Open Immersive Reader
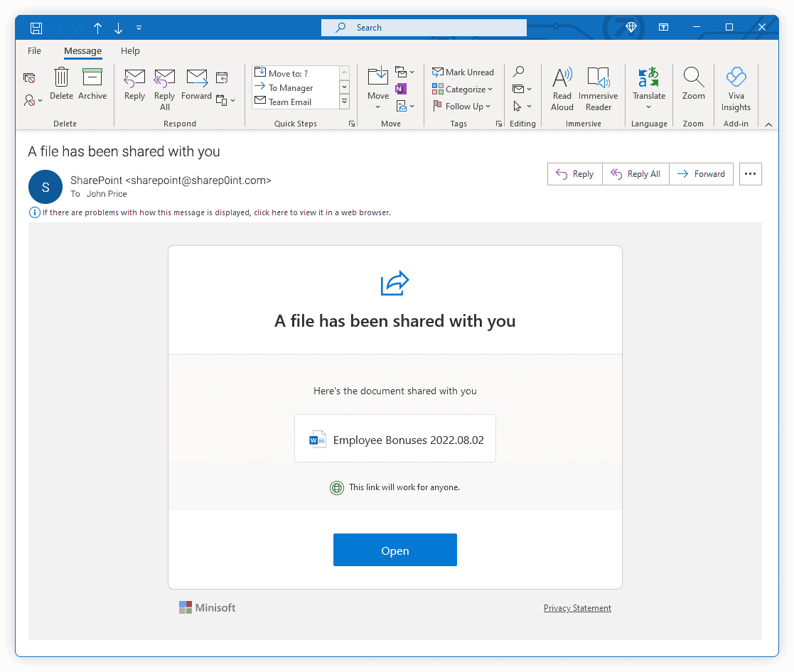Image resolution: width=794 pixels, height=672 pixels. (598, 88)
